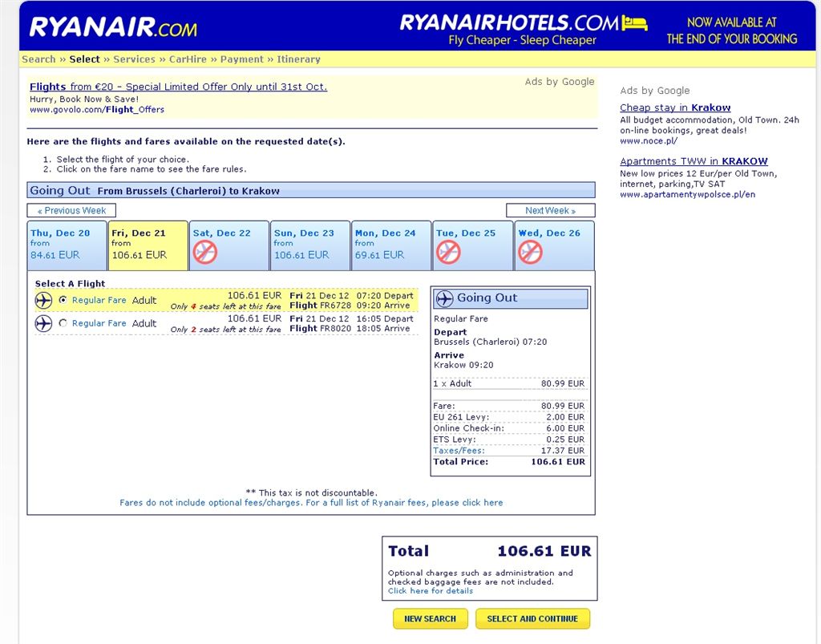Open the 'Flights from €20' ad link

(x=178, y=87)
